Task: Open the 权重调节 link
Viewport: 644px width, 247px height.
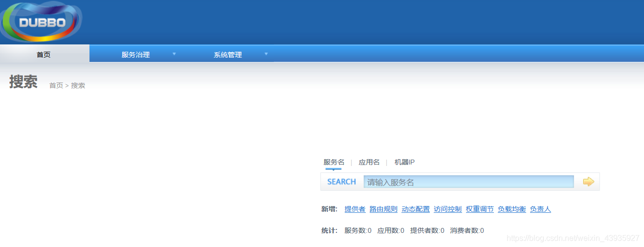Action: point(480,209)
